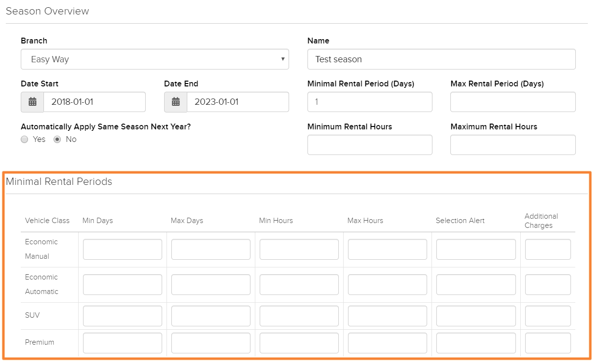Viewport: 598px width, 364px height.
Task: Click Max Days field for Economic Automatic
Action: [x=211, y=285]
